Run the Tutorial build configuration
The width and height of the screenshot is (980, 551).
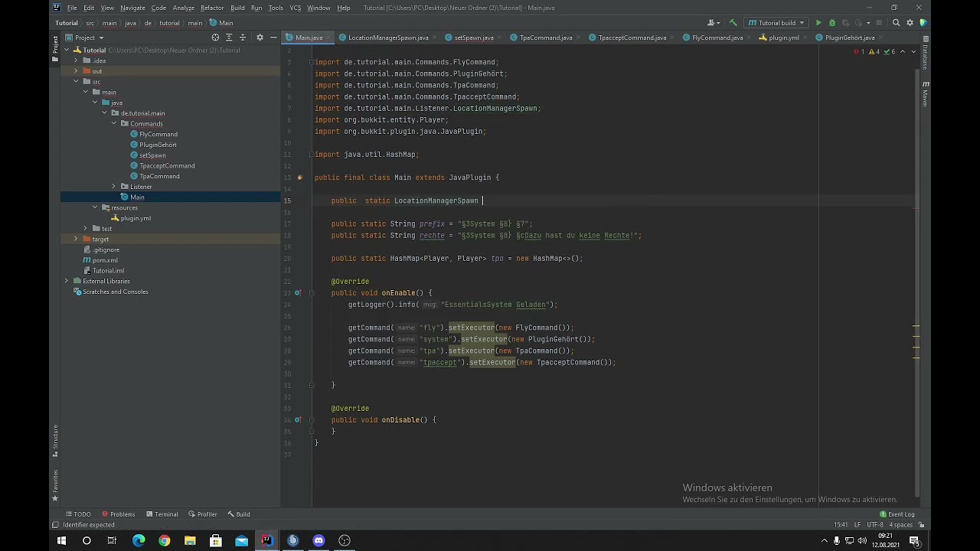818,23
